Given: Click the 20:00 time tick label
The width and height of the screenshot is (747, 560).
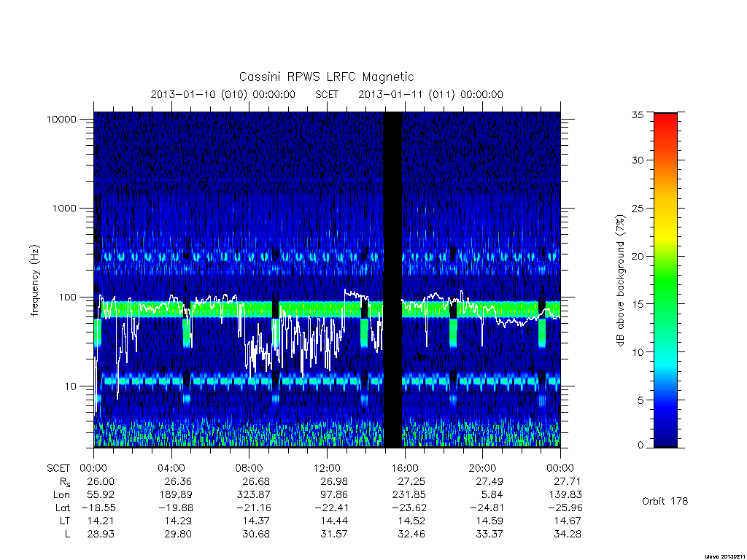Looking at the screenshot, I should click(482, 468).
